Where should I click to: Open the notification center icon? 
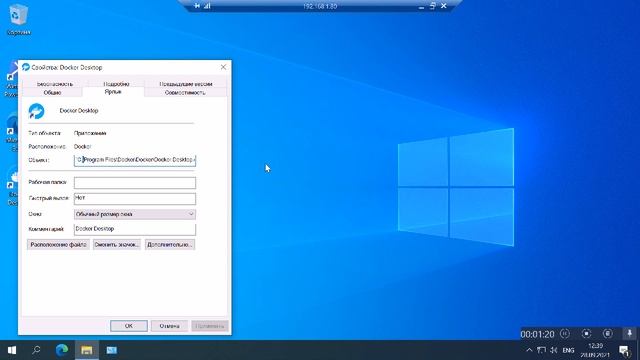624,350
